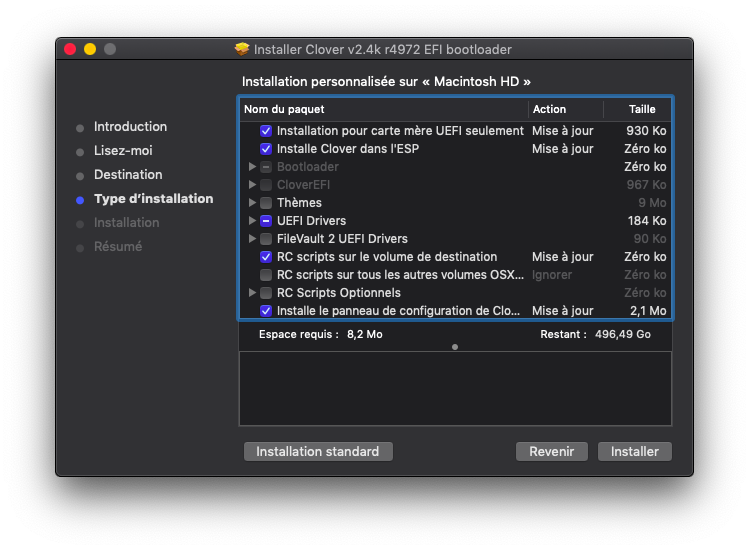Image resolution: width=749 pixels, height=550 pixels.
Task: Expand the Bootloader disclosure triangle
Action: [252, 167]
